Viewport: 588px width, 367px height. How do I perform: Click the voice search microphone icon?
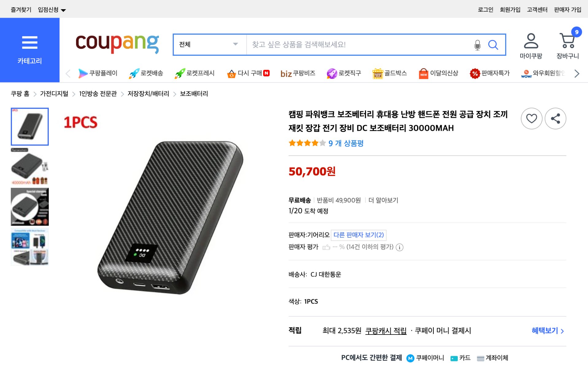[478, 44]
